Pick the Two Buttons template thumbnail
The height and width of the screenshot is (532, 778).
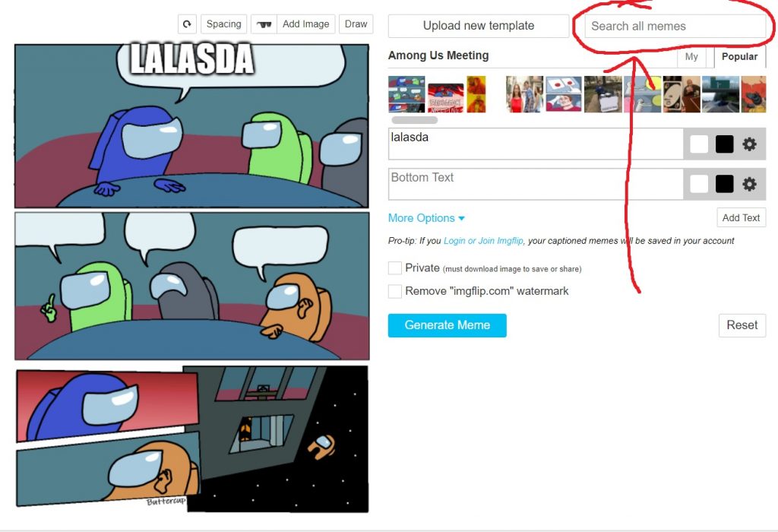pyautogui.click(x=563, y=94)
